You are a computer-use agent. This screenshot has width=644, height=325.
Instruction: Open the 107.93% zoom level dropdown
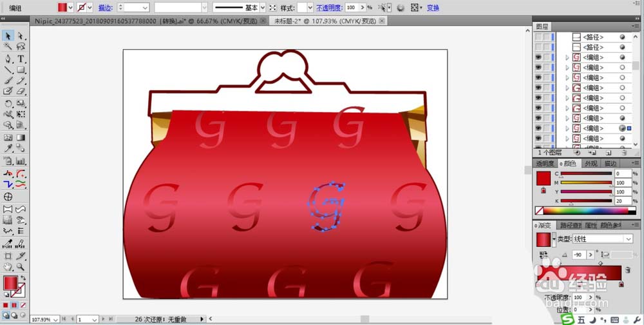55,319
